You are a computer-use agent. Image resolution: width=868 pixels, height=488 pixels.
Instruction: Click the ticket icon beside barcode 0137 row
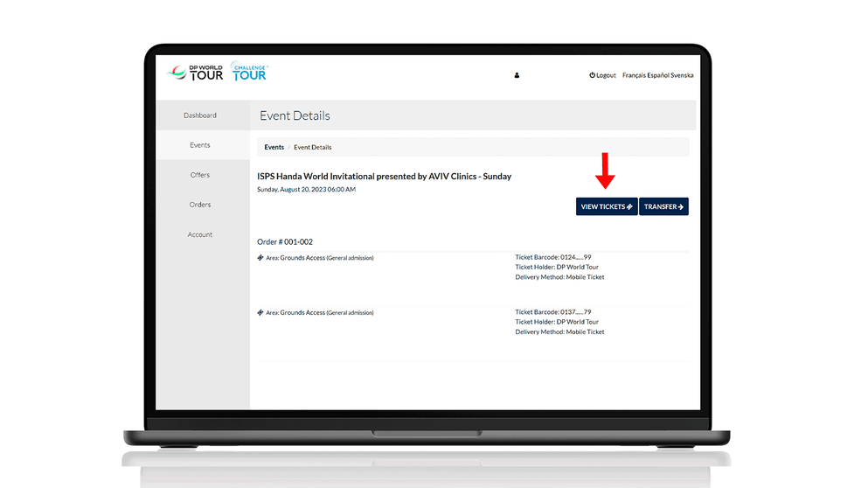[260, 312]
